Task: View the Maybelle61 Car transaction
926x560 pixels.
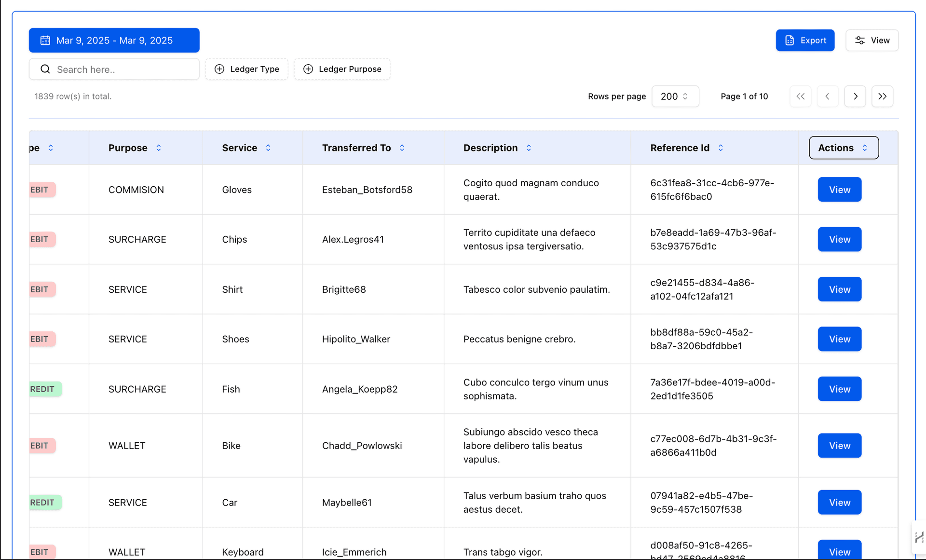Action: coord(839,502)
